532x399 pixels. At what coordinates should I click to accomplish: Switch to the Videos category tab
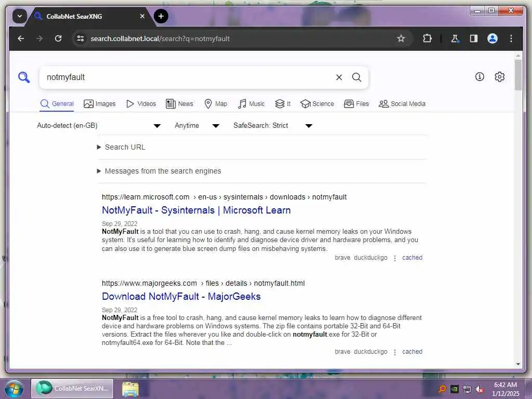click(141, 104)
